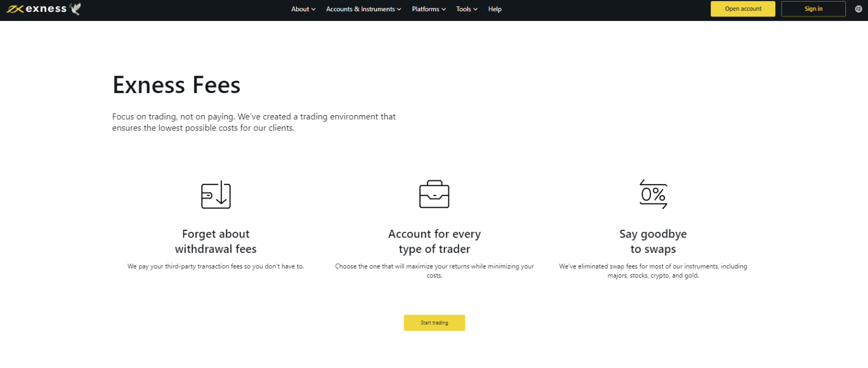This screenshot has width=868, height=368.
Task: Expand Accounts & Instruments menu
Action: pos(363,9)
